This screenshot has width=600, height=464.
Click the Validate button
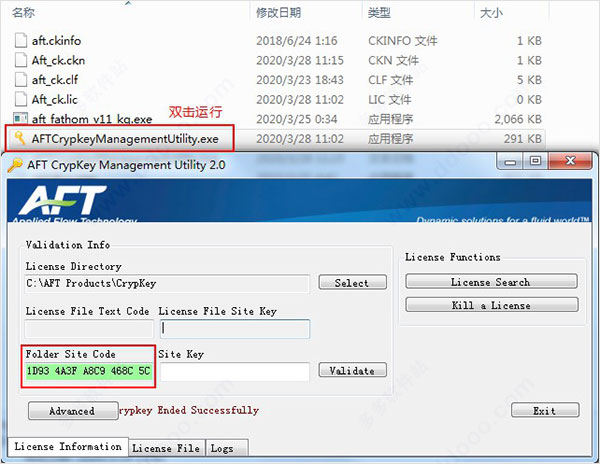[x=352, y=370]
